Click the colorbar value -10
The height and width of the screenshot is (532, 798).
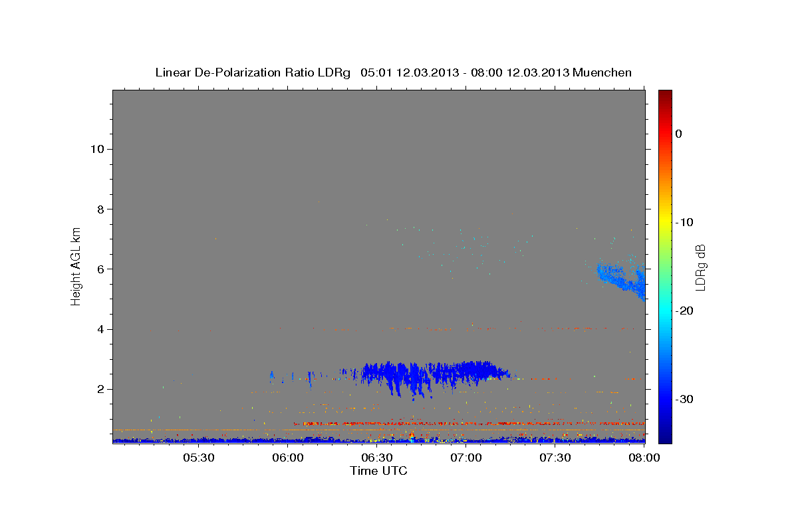pyautogui.click(x=685, y=222)
